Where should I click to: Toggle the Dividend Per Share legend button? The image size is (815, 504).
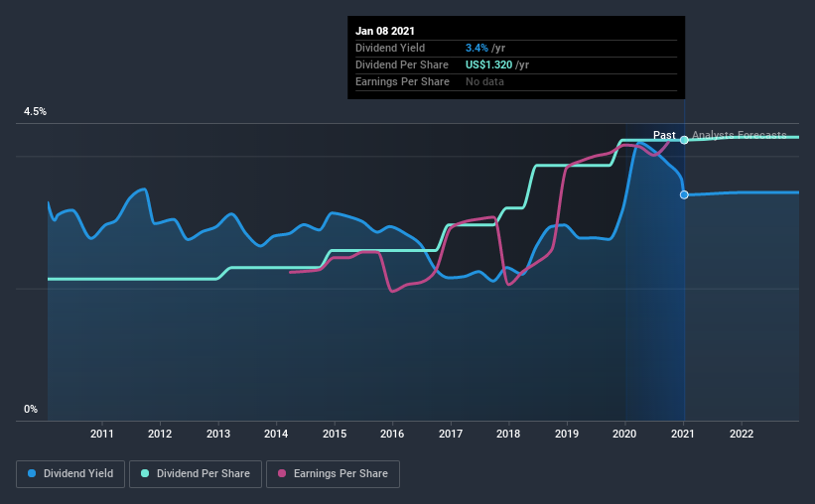[196, 474]
